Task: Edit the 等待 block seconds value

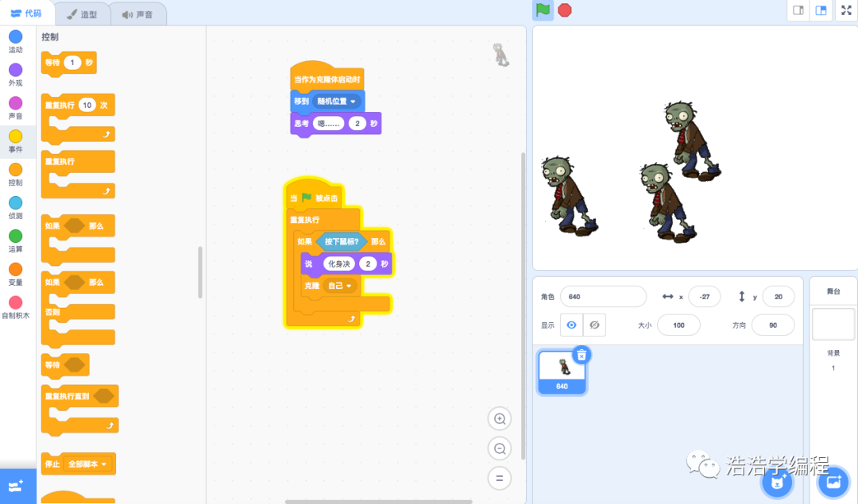Action: click(71, 63)
